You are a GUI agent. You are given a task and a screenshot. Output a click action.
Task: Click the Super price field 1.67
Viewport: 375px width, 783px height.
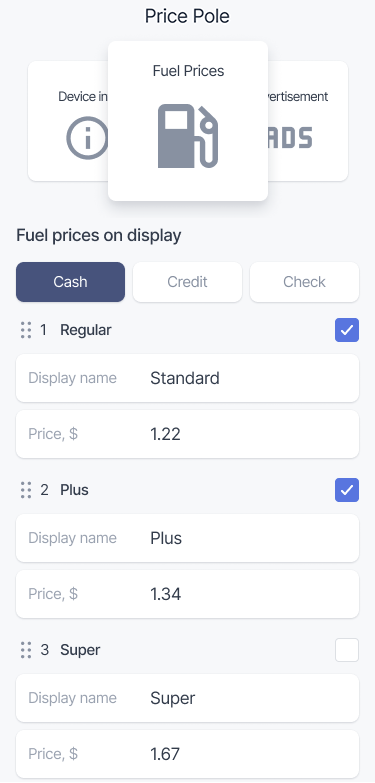(x=187, y=754)
